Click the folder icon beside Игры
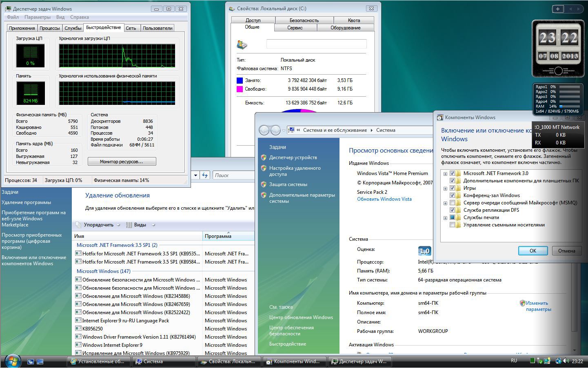 pyautogui.click(x=459, y=188)
